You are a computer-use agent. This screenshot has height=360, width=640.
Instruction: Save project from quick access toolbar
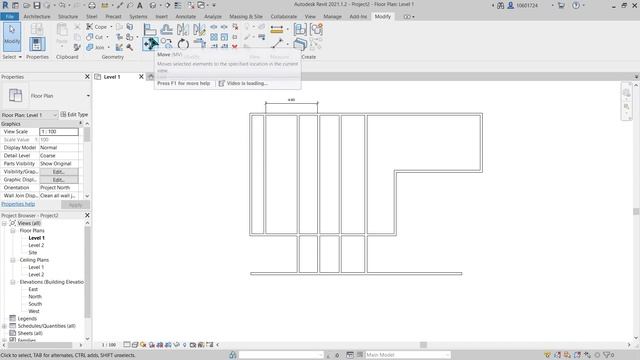pos(37,5)
